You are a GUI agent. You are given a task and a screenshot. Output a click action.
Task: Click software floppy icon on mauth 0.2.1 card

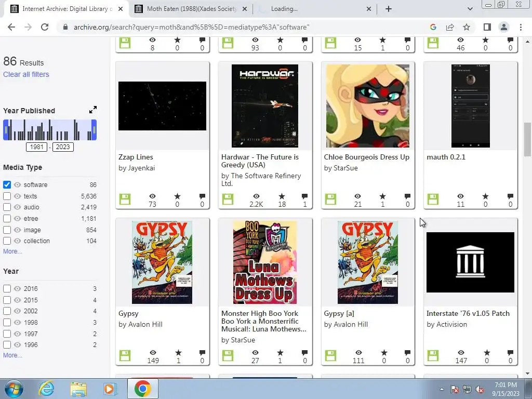coord(433,199)
